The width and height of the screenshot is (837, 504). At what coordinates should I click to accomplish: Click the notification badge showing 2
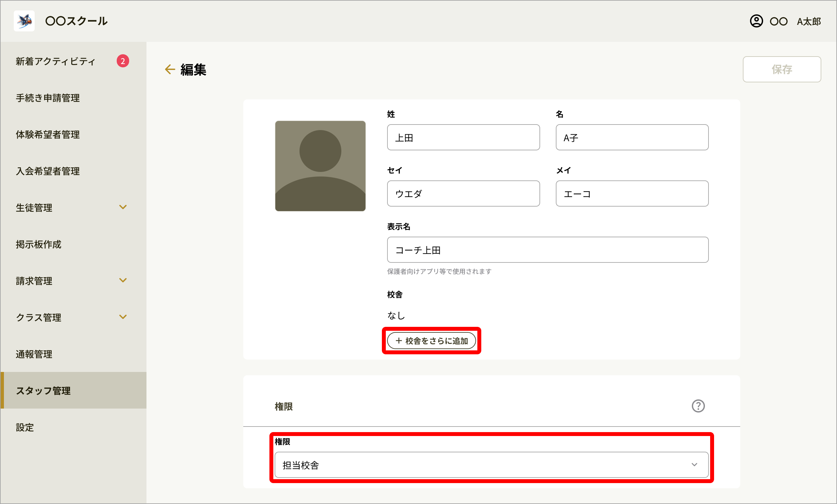point(123,61)
